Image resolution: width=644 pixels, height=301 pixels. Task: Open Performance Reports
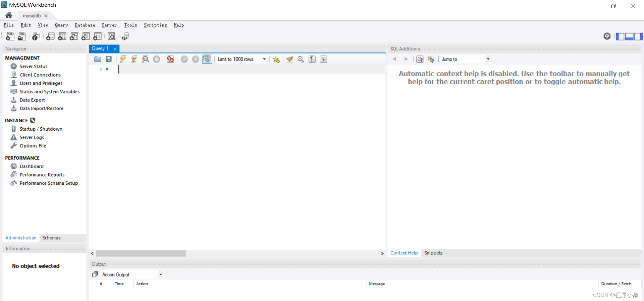coord(42,175)
